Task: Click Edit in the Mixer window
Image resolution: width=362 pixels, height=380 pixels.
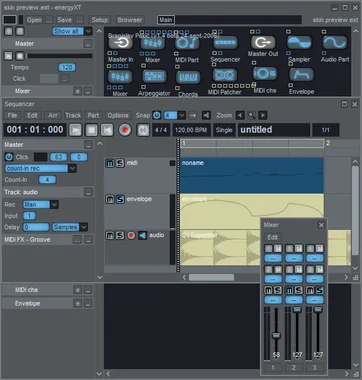Action: pos(273,237)
